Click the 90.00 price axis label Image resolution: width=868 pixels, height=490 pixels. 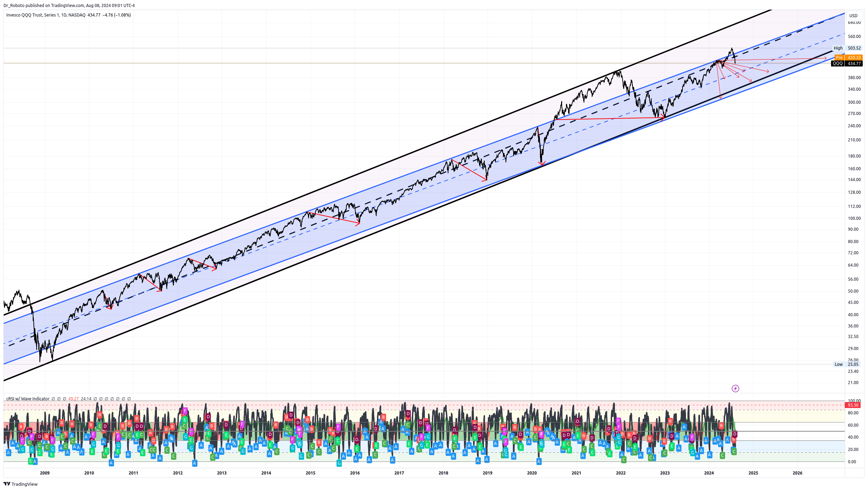click(x=853, y=229)
